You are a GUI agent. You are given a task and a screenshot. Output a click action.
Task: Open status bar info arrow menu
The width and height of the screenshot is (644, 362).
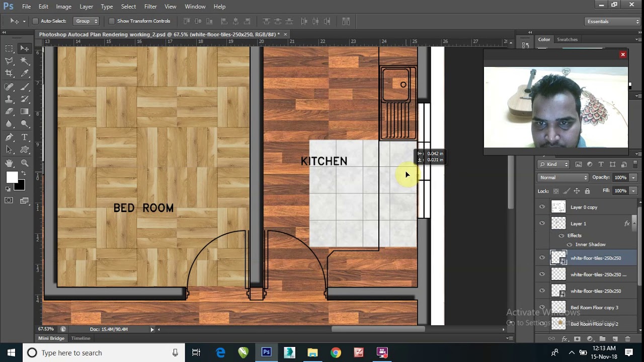point(152,329)
